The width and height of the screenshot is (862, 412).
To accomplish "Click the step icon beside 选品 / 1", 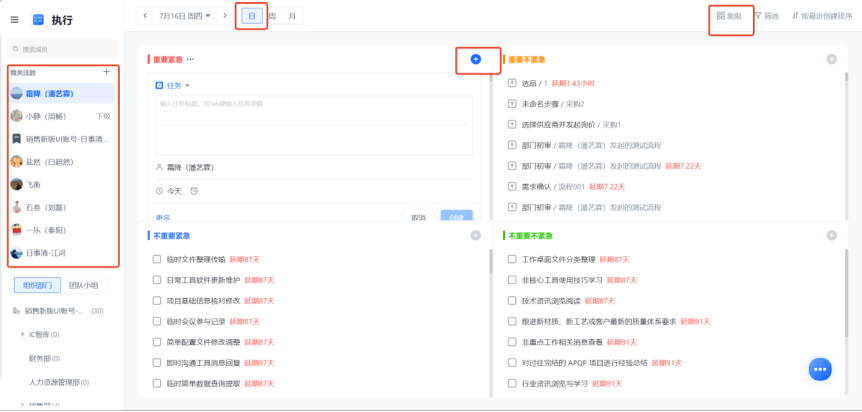I will pos(512,83).
